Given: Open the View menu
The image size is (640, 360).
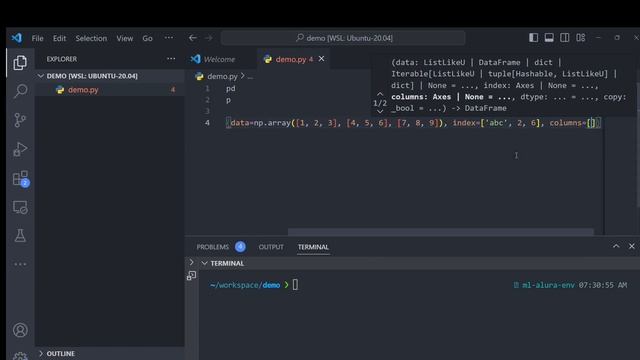Looking at the screenshot, I should 124,38.
